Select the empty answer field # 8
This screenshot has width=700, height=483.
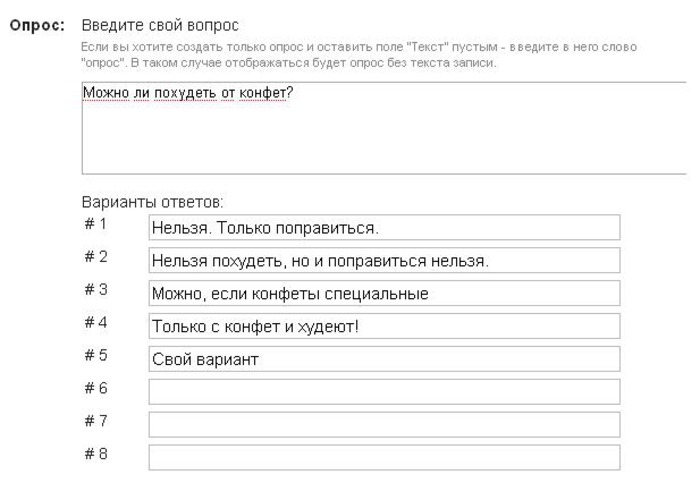[384, 458]
